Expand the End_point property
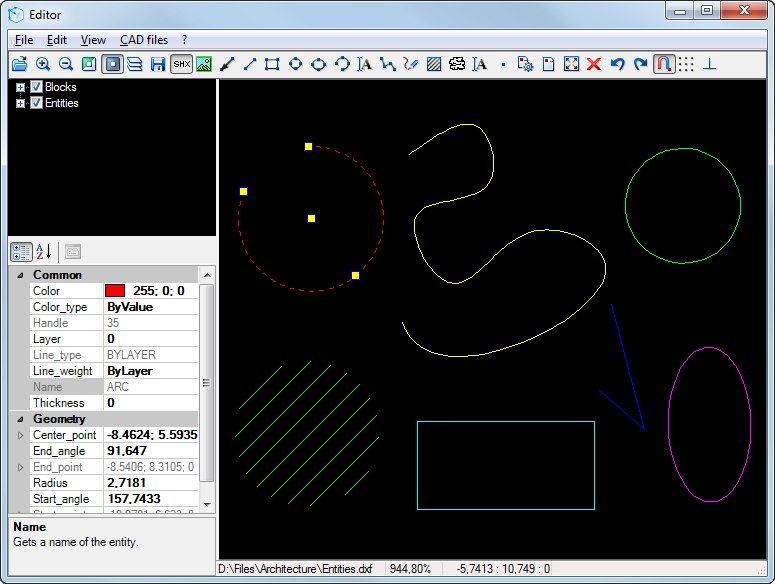The width and height of the screenshot is (775, 584). 20,467
